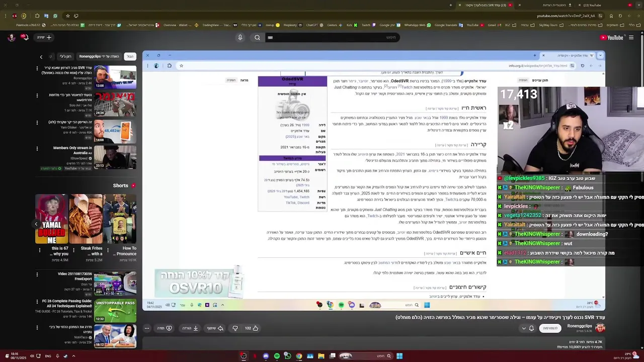Expand the notification bell dropdown next to subscribe

tap(527, 328)
